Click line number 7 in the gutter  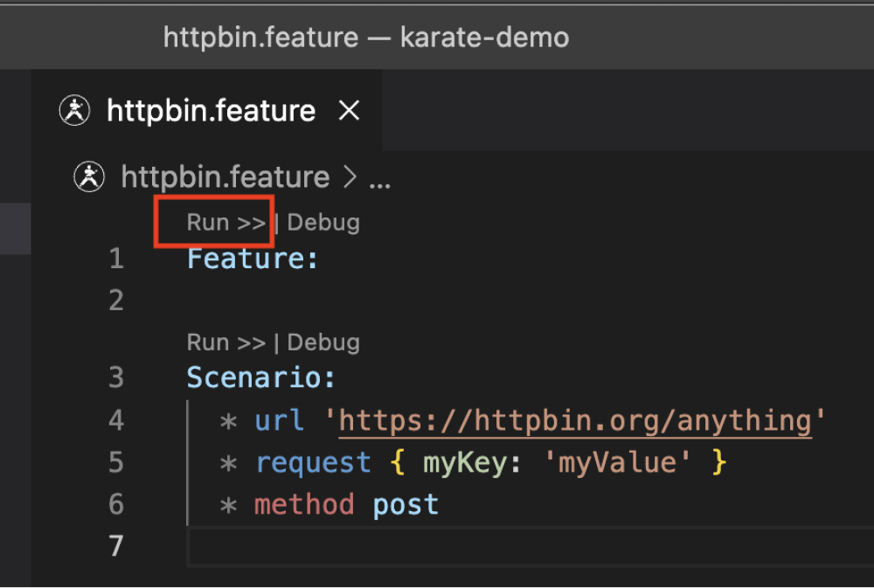tap(116, 546)
